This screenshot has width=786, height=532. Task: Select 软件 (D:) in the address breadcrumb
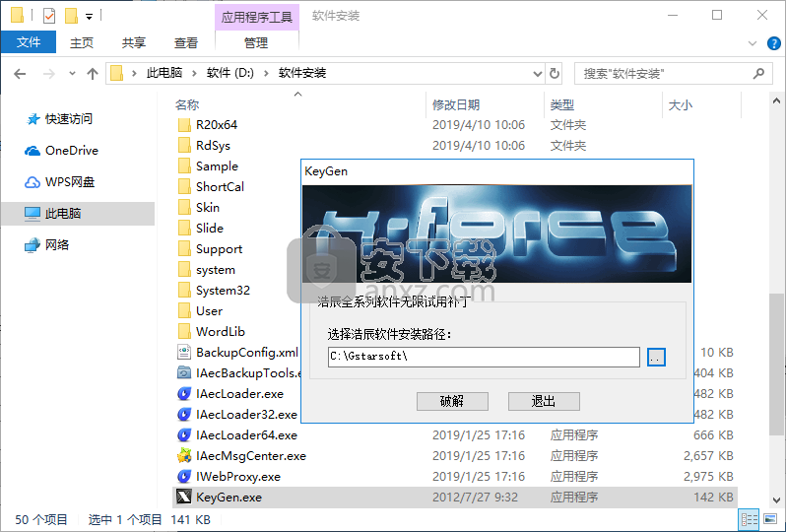click(230, 73)
